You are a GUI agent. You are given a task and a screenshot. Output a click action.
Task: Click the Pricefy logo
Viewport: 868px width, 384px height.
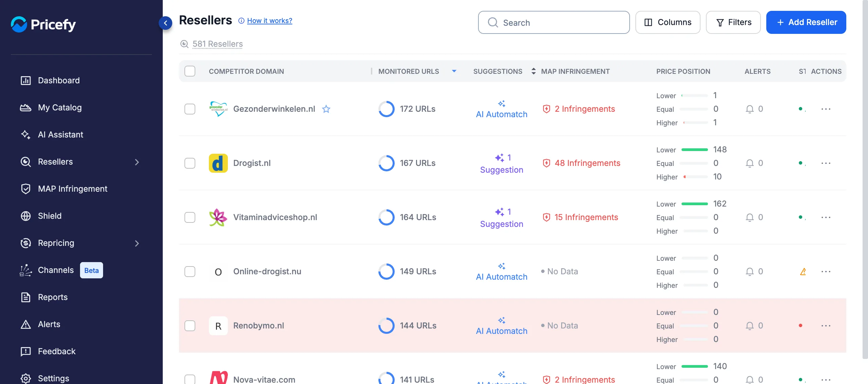click(43, 24)
